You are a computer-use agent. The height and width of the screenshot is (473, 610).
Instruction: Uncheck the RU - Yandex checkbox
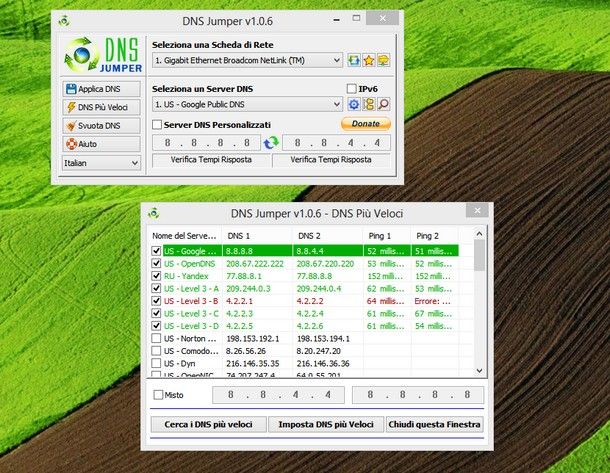click(156, 276)
